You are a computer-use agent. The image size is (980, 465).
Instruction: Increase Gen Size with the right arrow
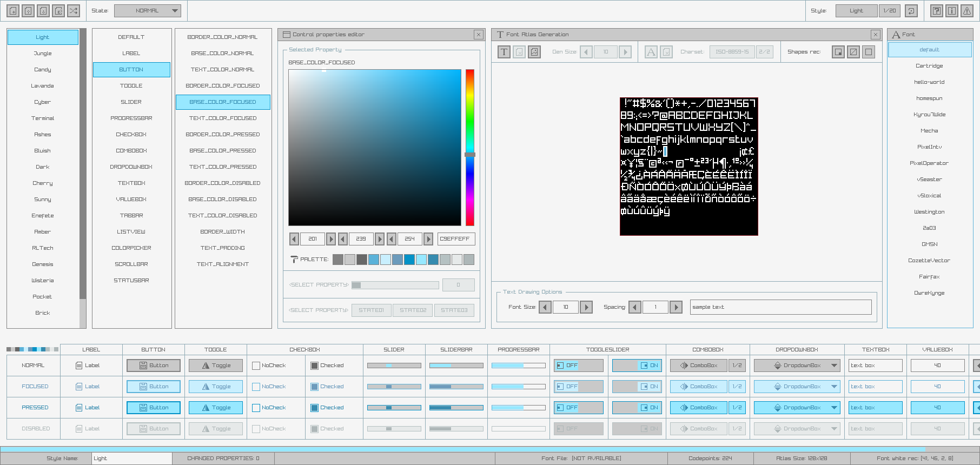point(625,52)
